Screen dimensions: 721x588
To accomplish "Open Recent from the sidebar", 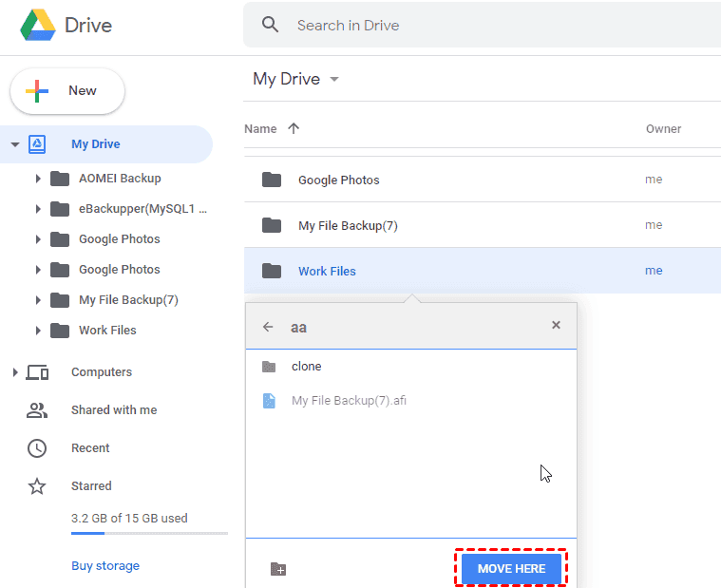I will 90,448.
